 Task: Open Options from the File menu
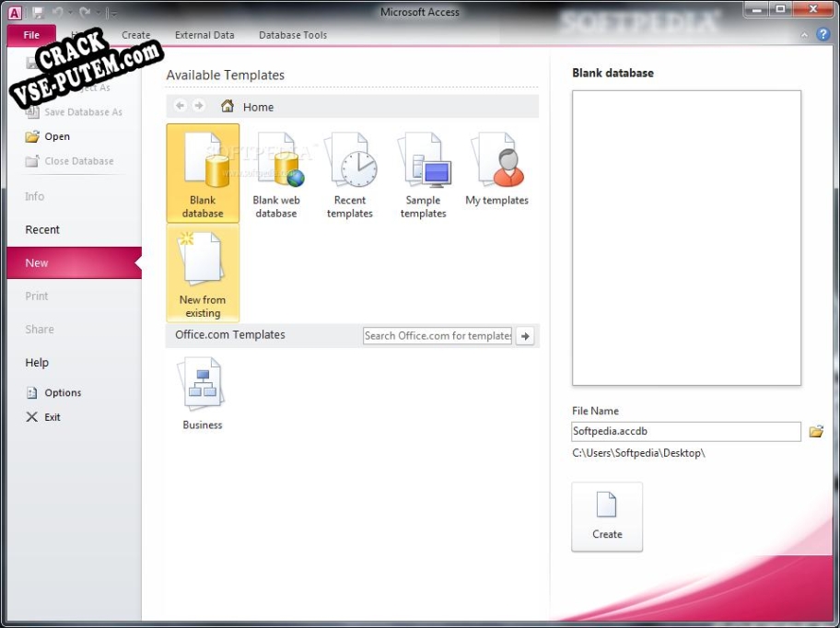61,392
